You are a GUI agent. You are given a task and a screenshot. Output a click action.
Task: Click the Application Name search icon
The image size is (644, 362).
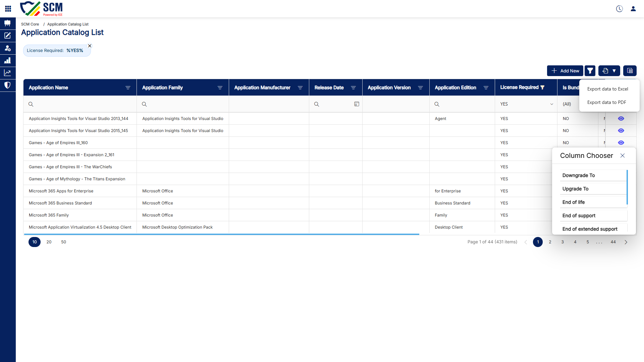coord(31,104)
